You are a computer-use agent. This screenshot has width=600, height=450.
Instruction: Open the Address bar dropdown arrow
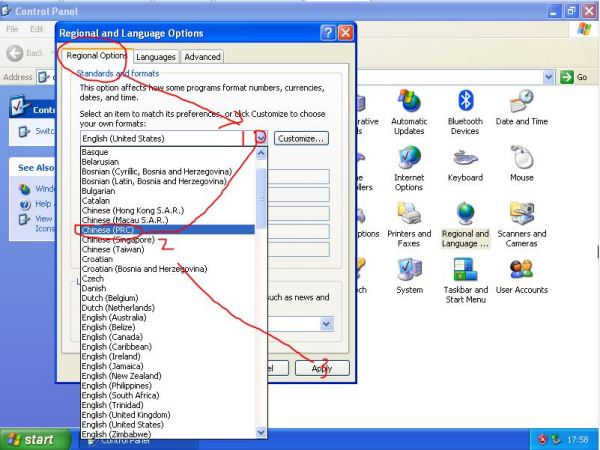[548, 77]
